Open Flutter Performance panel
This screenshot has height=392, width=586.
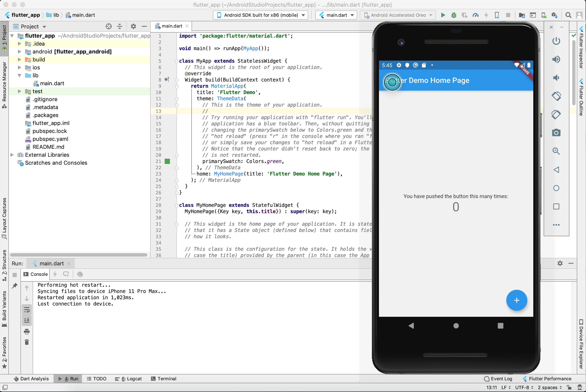(547, 378)
